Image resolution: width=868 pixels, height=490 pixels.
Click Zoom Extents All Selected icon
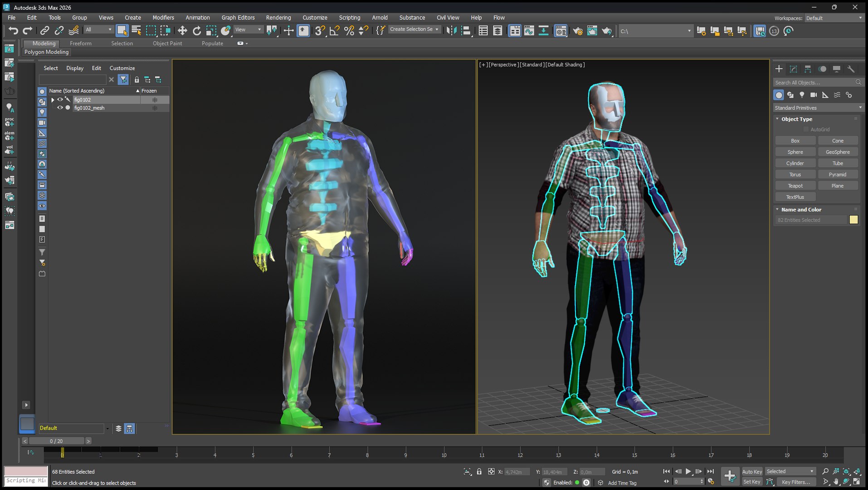pos(857,472)
